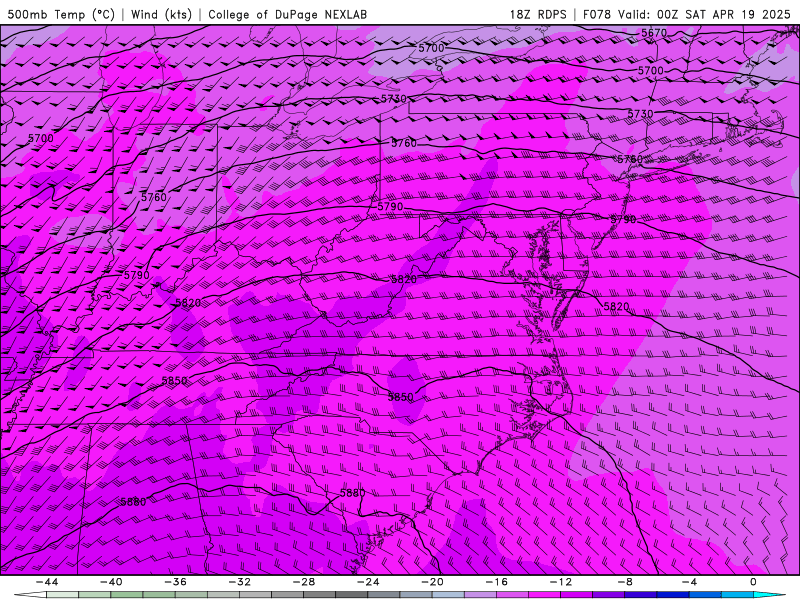Click the -4 value on the color scale
Viewport: 800px width, 600px height.
(690, 582)
